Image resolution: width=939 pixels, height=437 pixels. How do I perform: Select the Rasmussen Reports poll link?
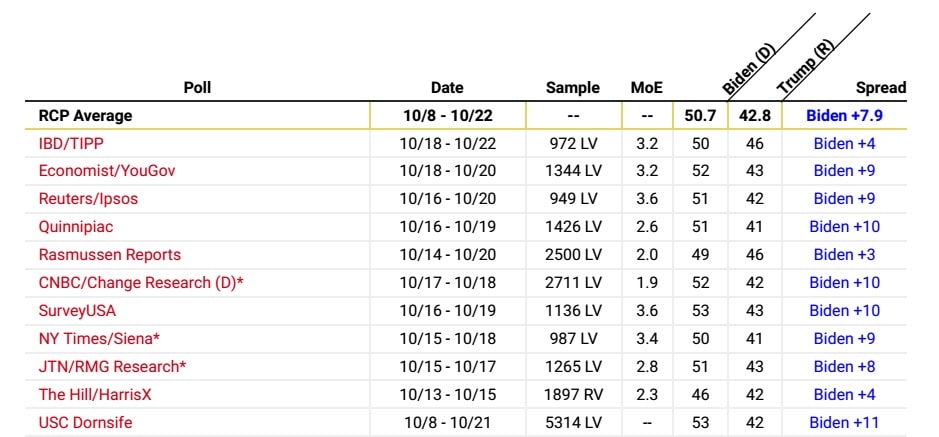pos(110,255)
